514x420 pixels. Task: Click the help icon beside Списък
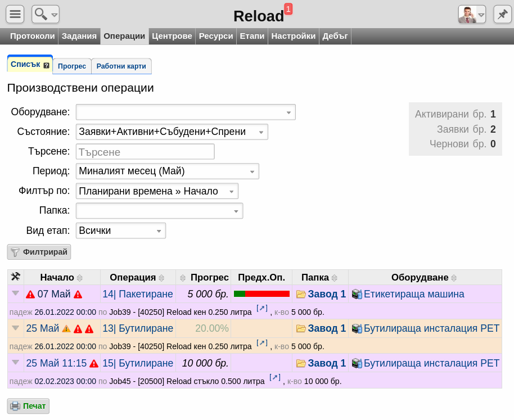pos(47,66)
